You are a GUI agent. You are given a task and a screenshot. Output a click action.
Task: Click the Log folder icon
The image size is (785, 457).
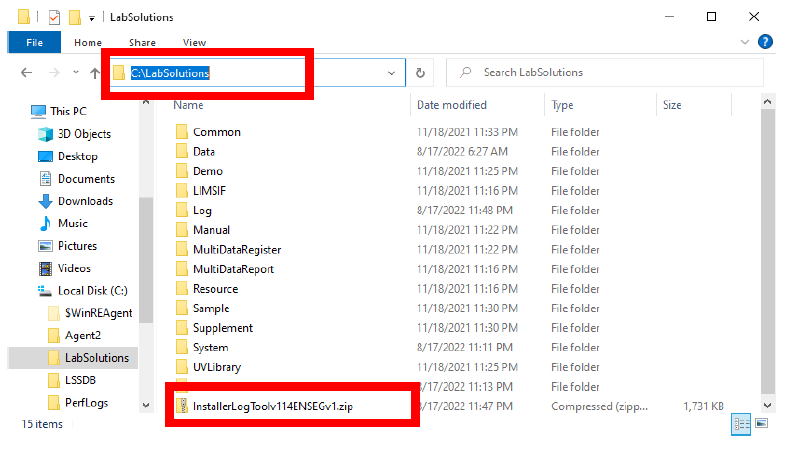pyautogui.click(x=182, y=210)
